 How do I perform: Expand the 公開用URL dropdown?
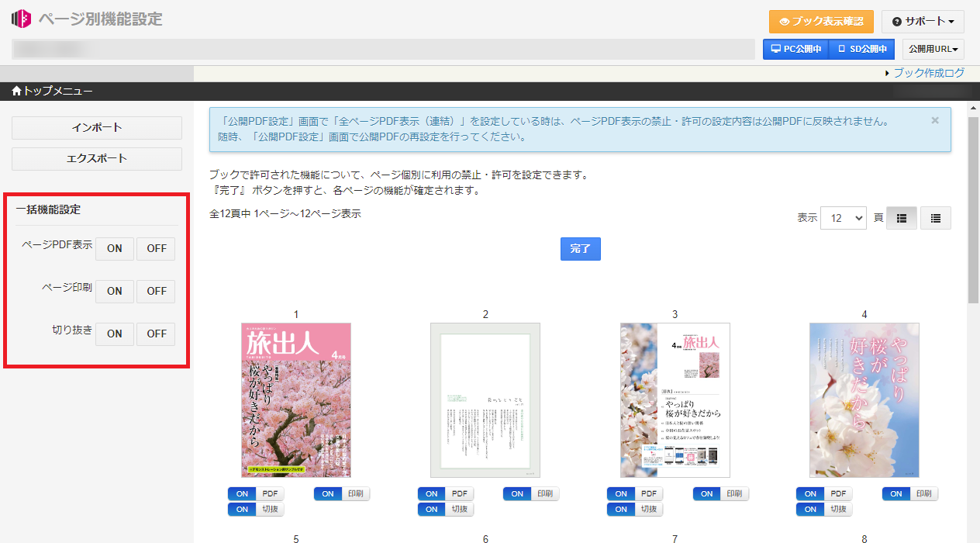933,49
